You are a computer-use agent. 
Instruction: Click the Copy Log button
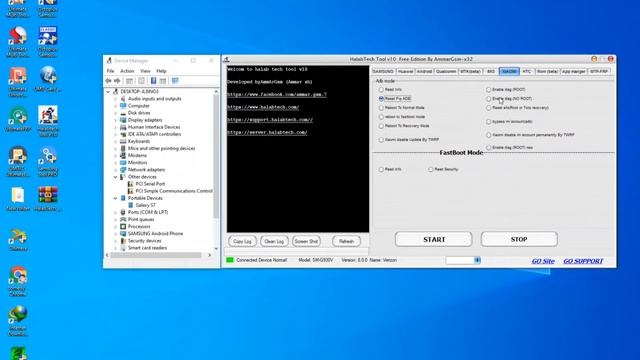[242, 242]
